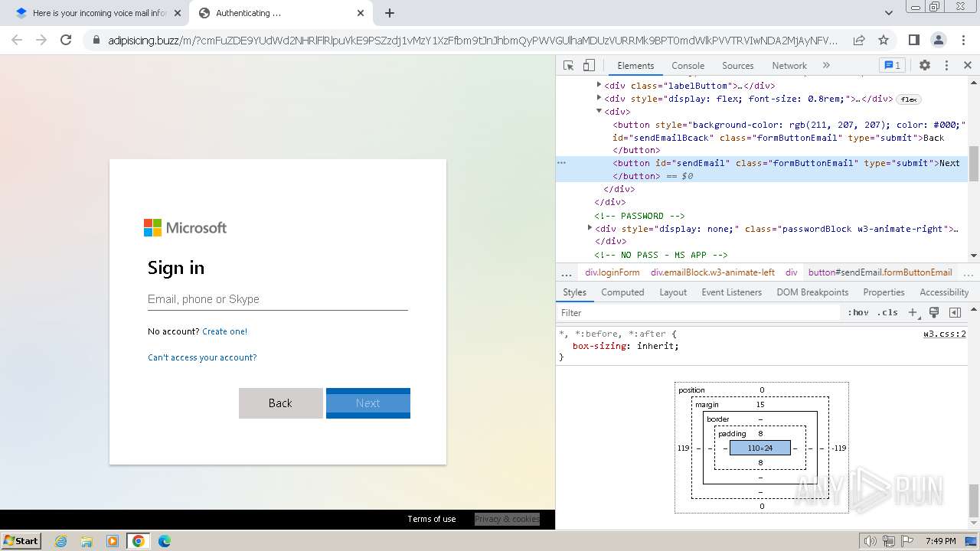Collapse the open div node containing buttons
The height and width of the screenshot is (551, 980).
599,112
